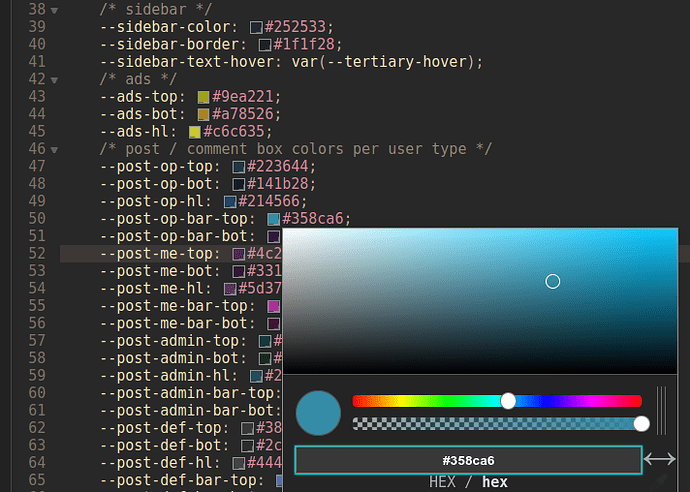Open color swatch for --post-me-bar-bot

274,324
